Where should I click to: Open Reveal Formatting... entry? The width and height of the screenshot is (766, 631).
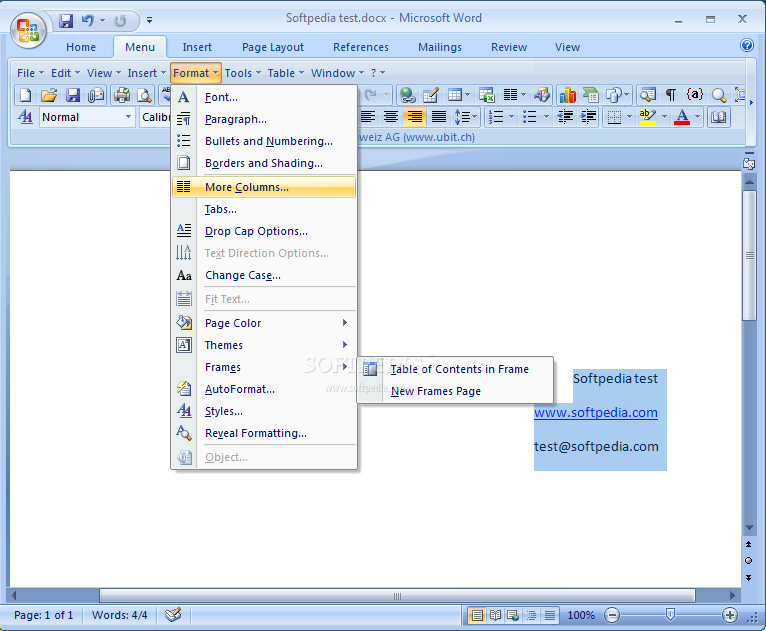(x=264, y=433)
